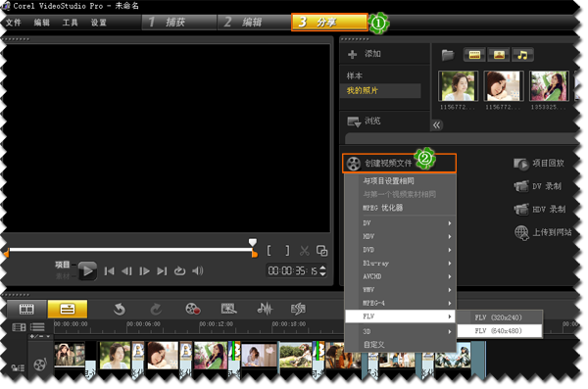Toggle the show videos filter icon
This screenshot has height=389, width=588.
[474, 55]
